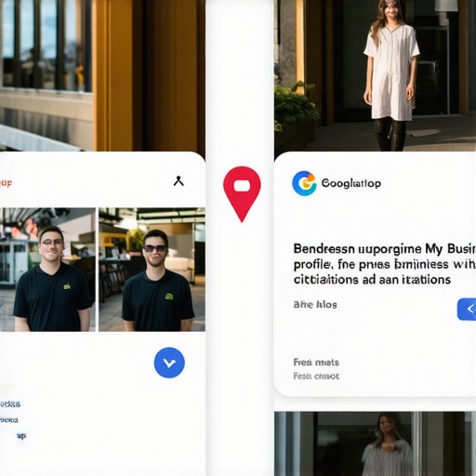Open photo of man wearing sunglasses
Screen dimensions: 476x476
(x=152, y=270)
